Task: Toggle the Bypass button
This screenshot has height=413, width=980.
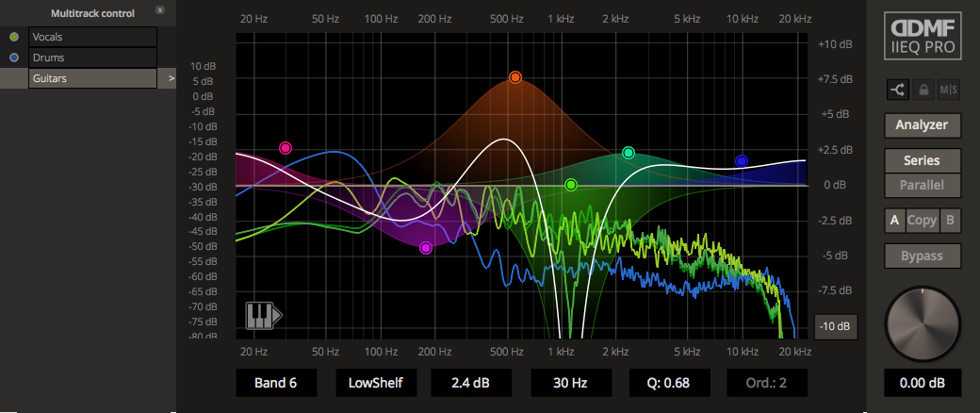Action: coord(923,256)
